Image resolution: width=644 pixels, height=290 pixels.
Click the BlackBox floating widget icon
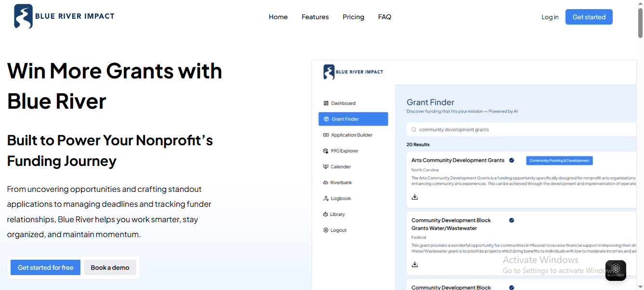616,270
